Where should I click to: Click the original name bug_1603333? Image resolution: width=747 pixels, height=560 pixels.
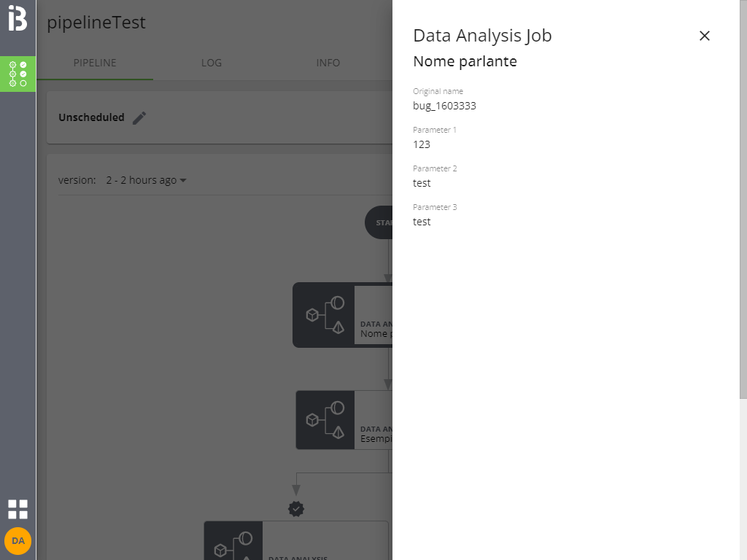pos(444,106)
